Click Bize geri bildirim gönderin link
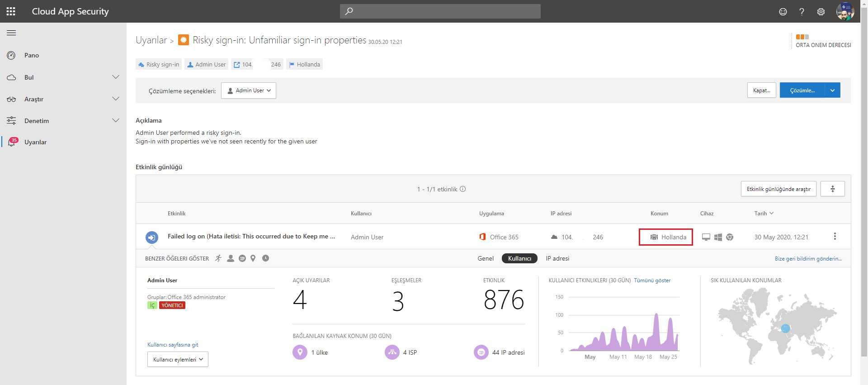Image resolution: width=868 pixels, height=385 pixels. pyautogui.click(x=808, y=259)
